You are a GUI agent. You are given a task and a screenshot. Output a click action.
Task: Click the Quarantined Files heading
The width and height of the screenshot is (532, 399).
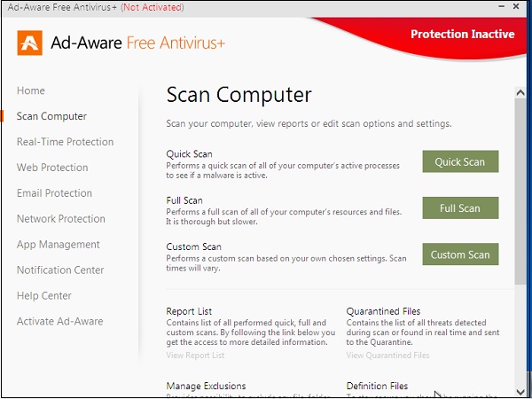[x=383, y=311]
